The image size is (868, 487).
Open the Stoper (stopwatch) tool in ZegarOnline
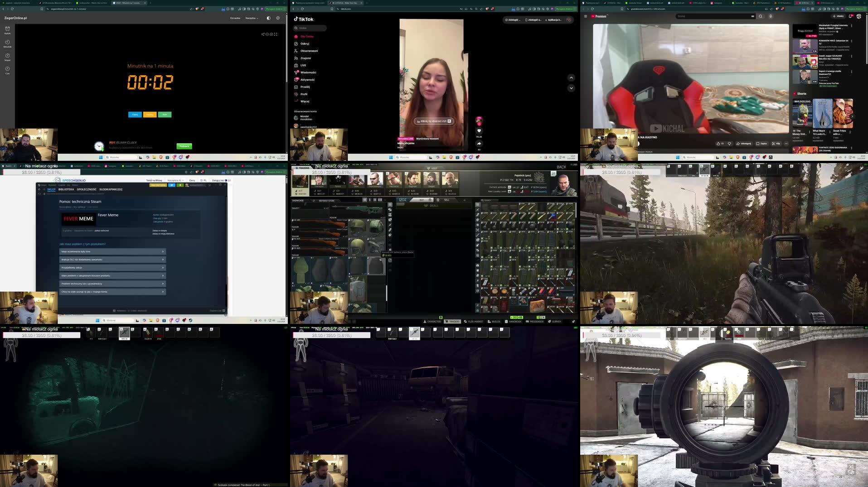(x=7, y=58)
